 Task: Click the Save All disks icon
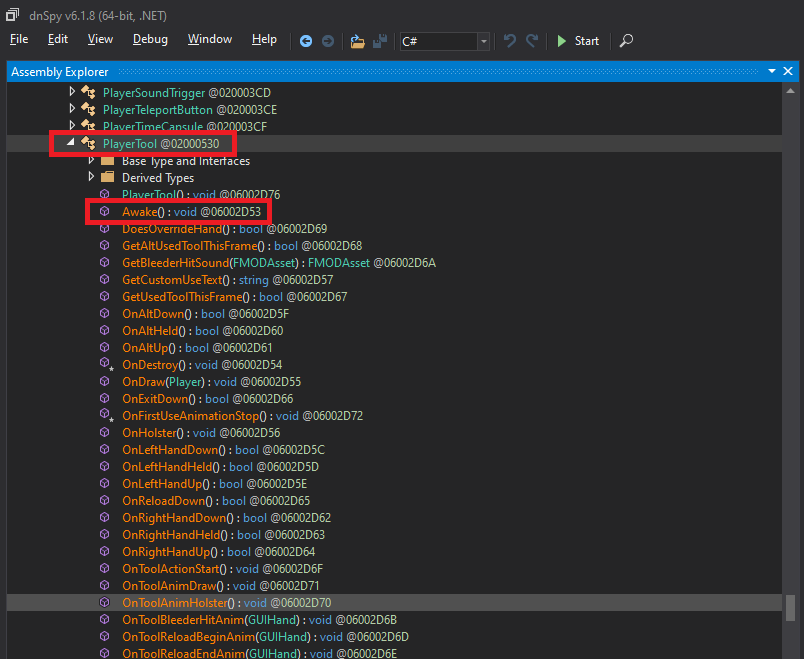(381, 41)
